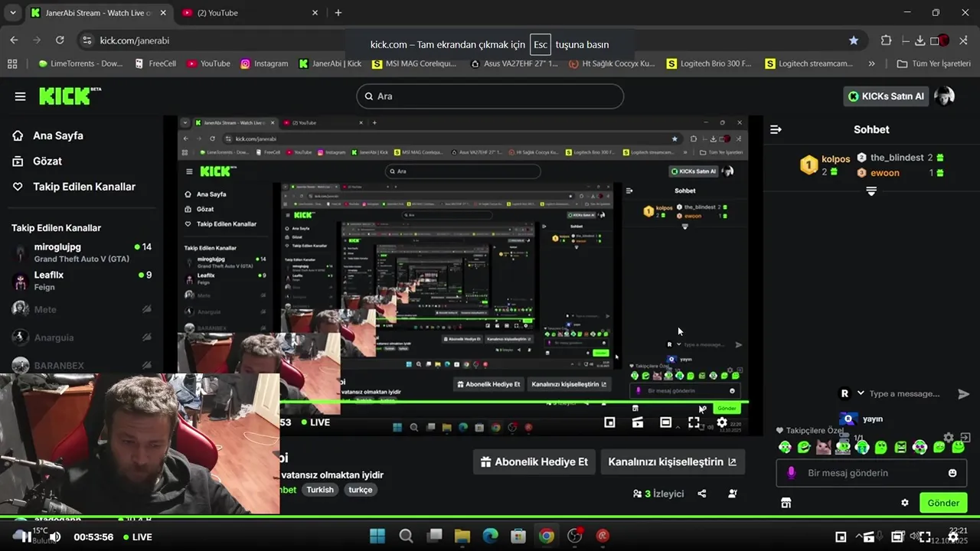Open emote panel settings gear

coord(949,438)
